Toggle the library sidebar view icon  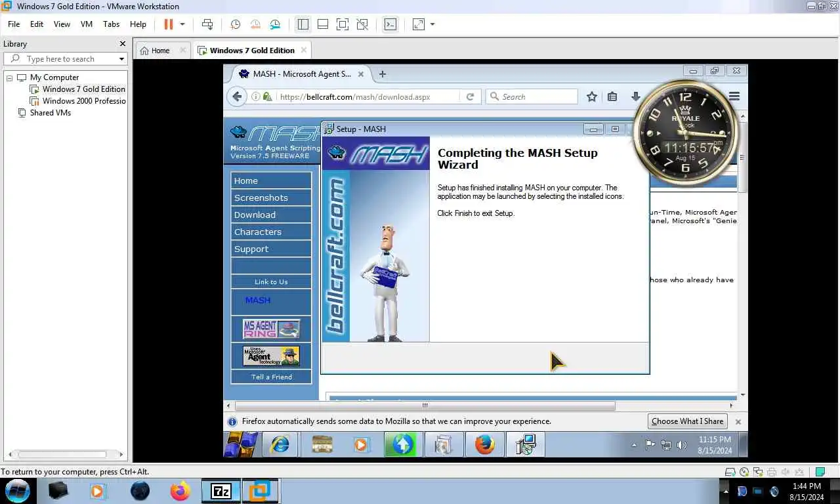pos(303,24)
